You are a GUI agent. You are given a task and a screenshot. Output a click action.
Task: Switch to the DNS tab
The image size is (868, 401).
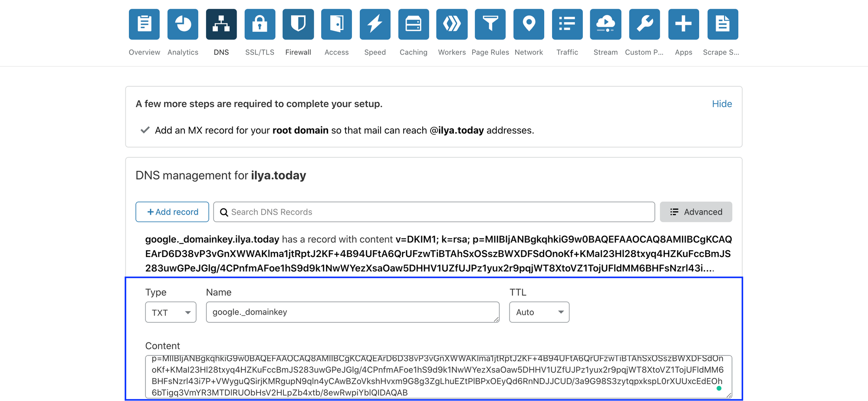tap(221, 24)
